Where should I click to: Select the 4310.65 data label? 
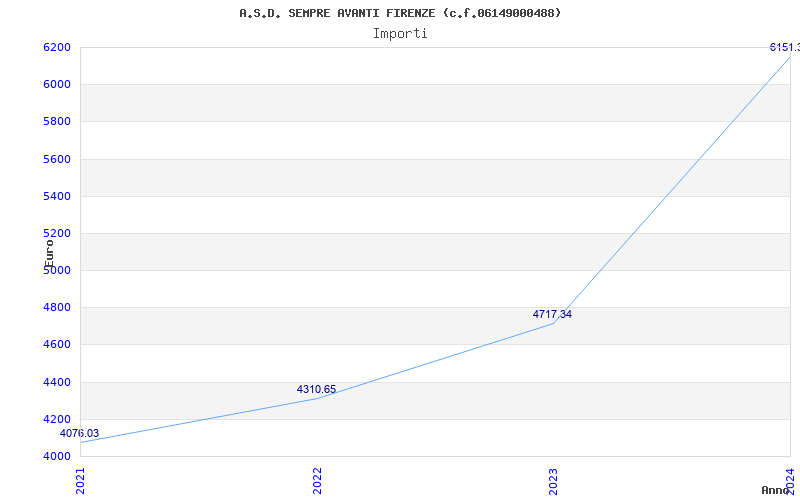click(x=316, y=389)
